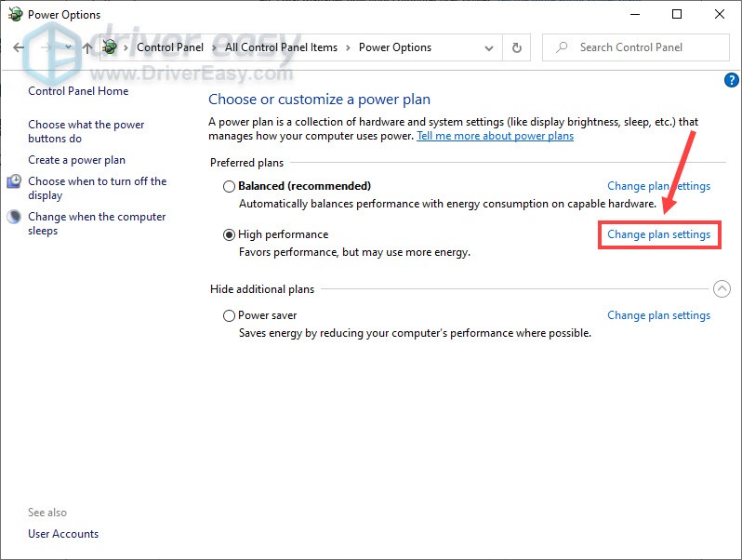Open Choose what the power buttons do
The height and width of the screenshot is (560, 742).
click(86, 131)
